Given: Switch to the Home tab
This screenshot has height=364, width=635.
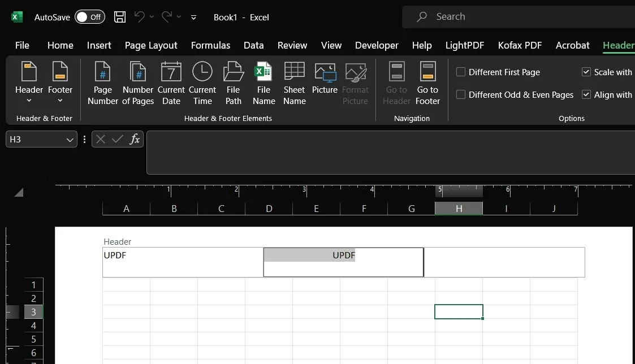Looking at the screenshot, I should point(61,45).
